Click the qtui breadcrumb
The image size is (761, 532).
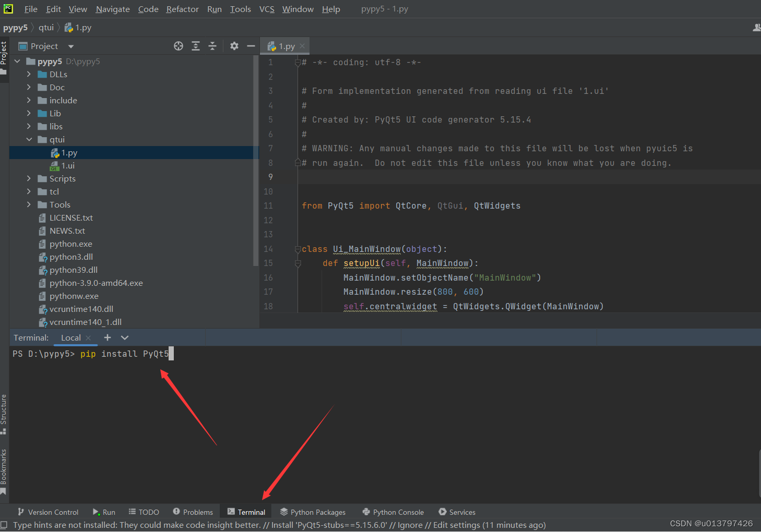pyautogui.click(x=46, y=27)
